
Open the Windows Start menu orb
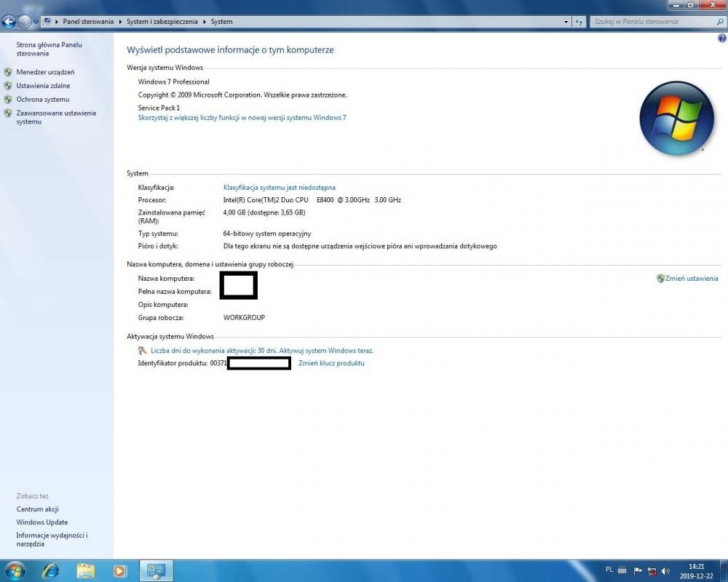(x=14, y=570)
